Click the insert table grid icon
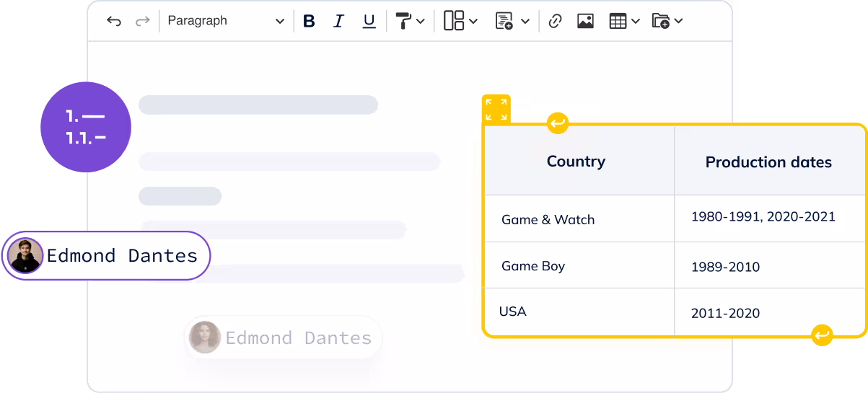 coord(618,21)
